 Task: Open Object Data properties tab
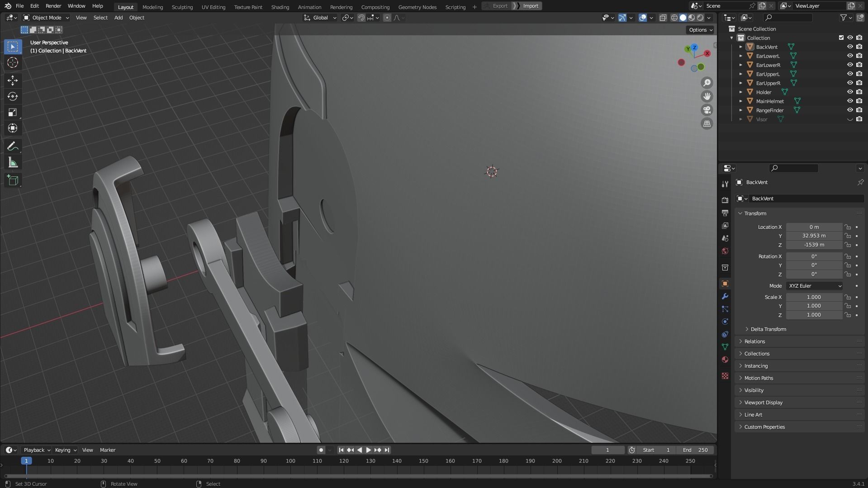(x=725, y=347)
